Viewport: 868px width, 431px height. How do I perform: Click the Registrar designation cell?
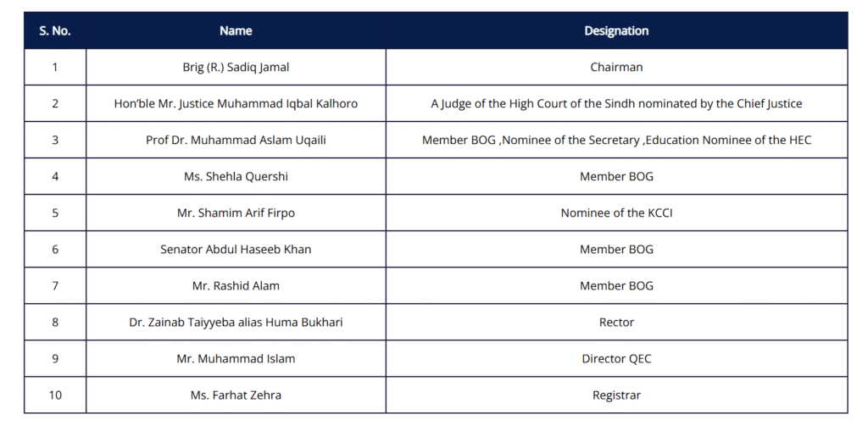tap(616, 395)
